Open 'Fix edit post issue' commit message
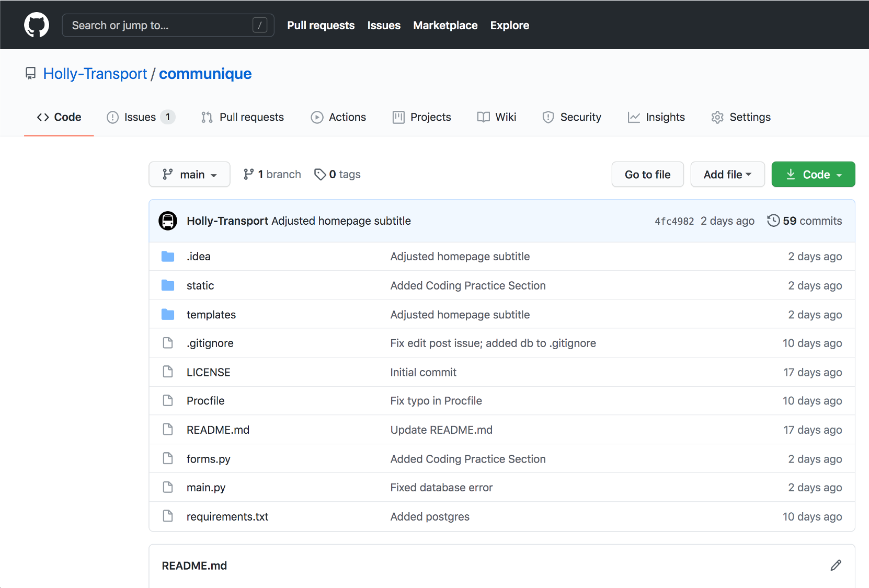Screen dimensions: 869x588 [493, 343]
